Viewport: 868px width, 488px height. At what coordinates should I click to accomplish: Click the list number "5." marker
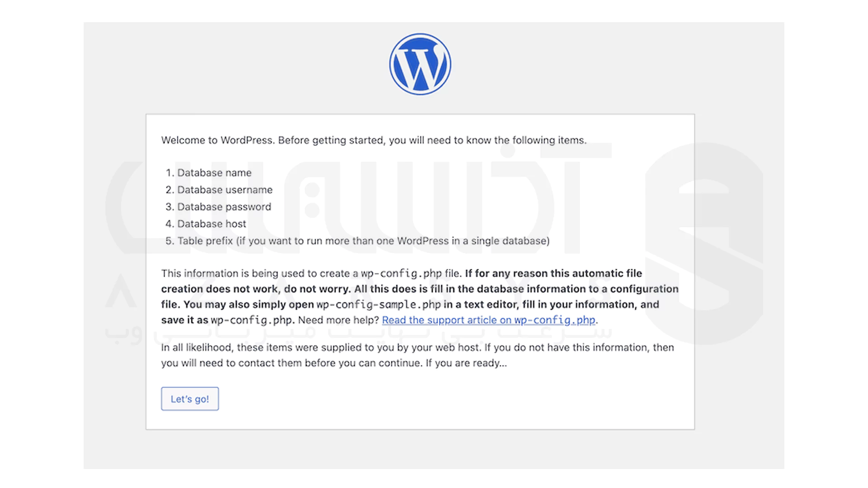(170, 241)
